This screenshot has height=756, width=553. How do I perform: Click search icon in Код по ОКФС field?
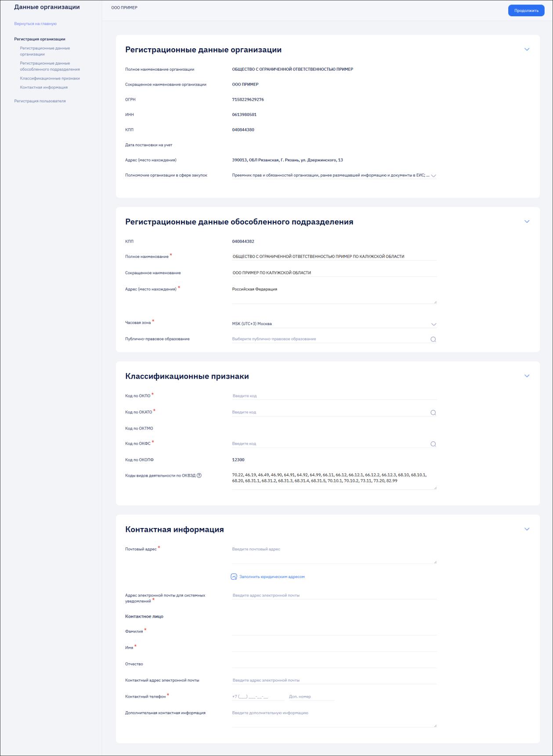coord(433,444)
